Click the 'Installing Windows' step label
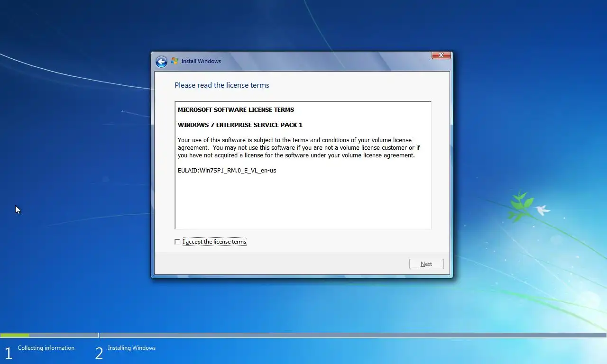 (131, 348)
